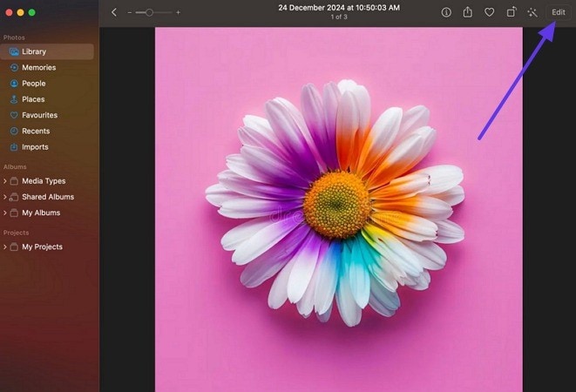Open Favourites in the sidebar
This screenshot has width=576, height=392.
coord(40,115)
